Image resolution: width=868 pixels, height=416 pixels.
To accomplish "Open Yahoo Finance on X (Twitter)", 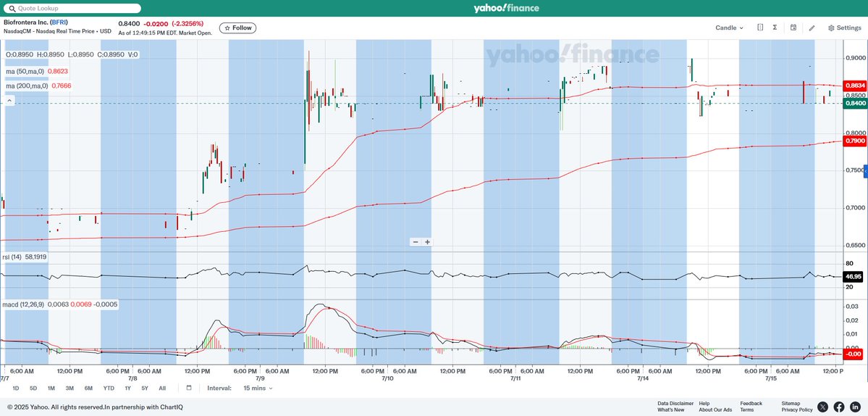I will (x=822, y=407).
